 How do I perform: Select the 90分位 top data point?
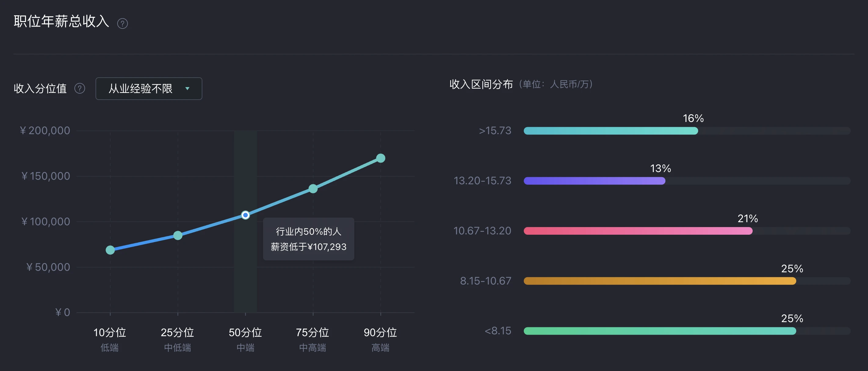pyautogui.click(x=381, y=158)
